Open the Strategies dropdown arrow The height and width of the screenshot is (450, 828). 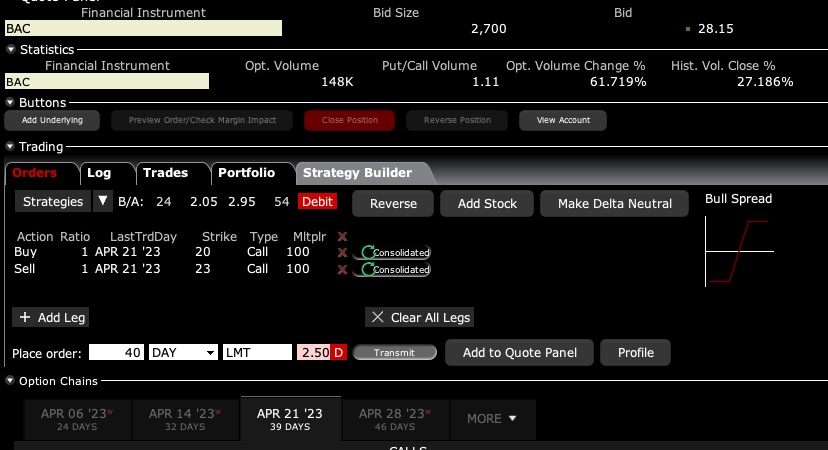click(x=102, y=202)
